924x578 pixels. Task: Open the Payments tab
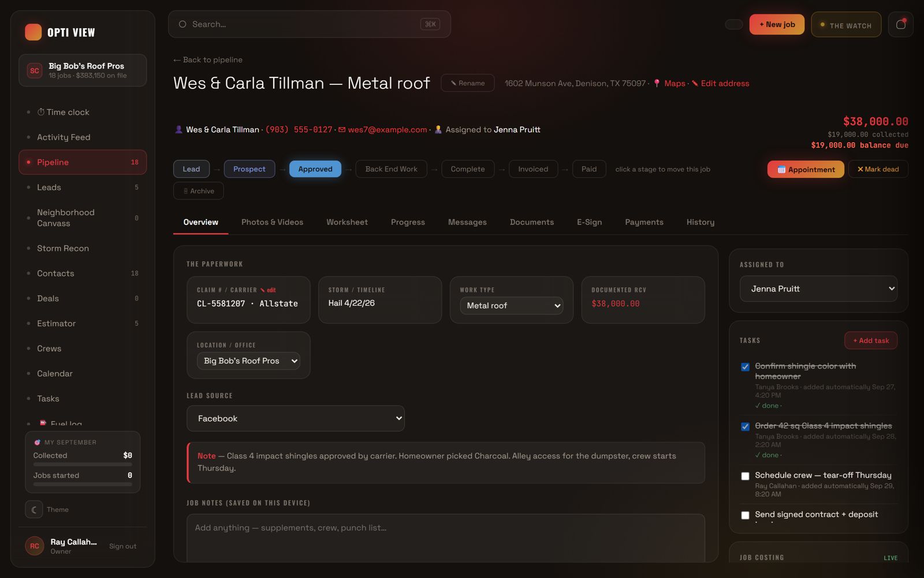pyautogui.click(x=644, y=222)
